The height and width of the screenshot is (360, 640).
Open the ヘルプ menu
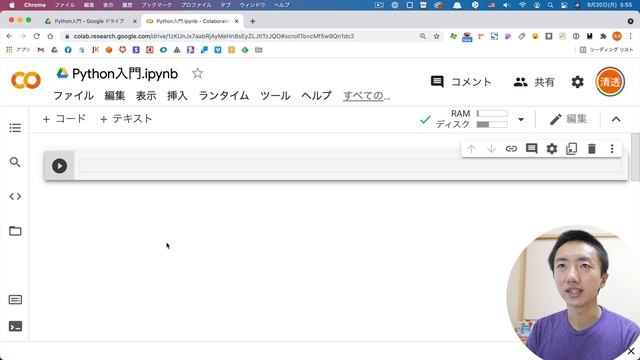click(316, 96)
